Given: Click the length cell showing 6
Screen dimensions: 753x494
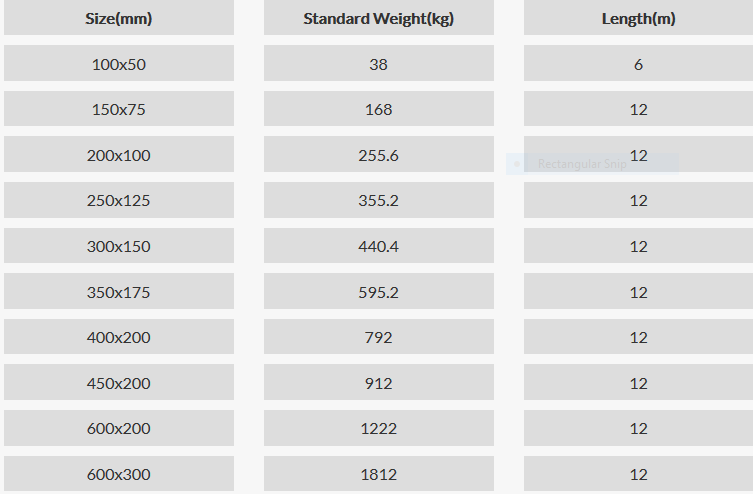Looking at the screenshot, I should [x=638, y=63].
